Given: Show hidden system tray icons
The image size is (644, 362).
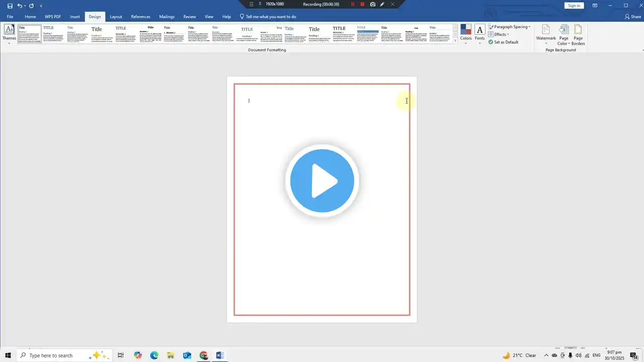Looking at the screenshot, I should 546,355.
